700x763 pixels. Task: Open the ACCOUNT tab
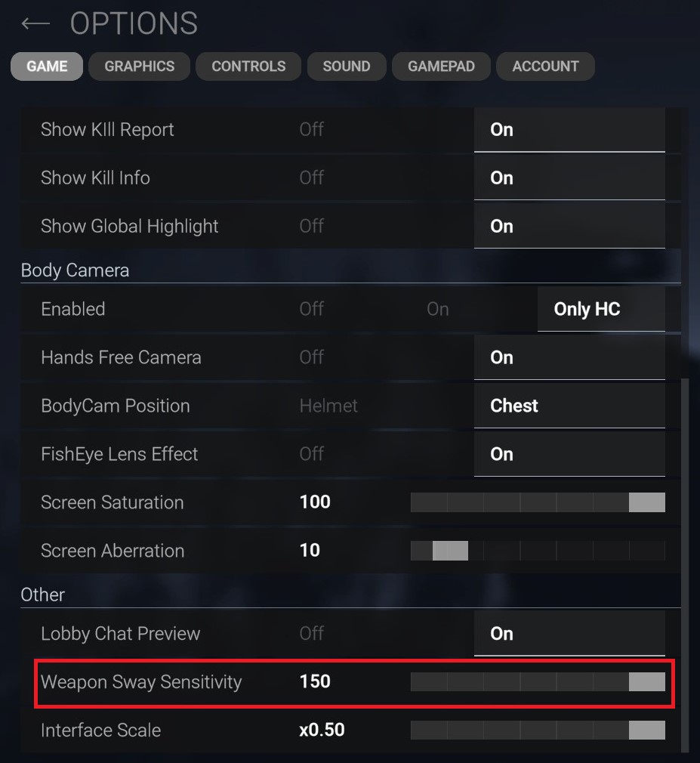click(545, 66)
